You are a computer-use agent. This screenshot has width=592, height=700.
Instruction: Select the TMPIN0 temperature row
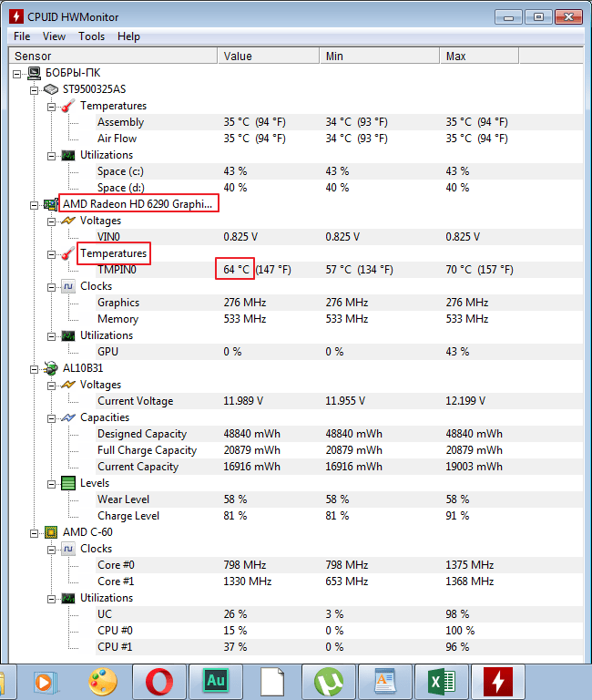pos(339,270)
